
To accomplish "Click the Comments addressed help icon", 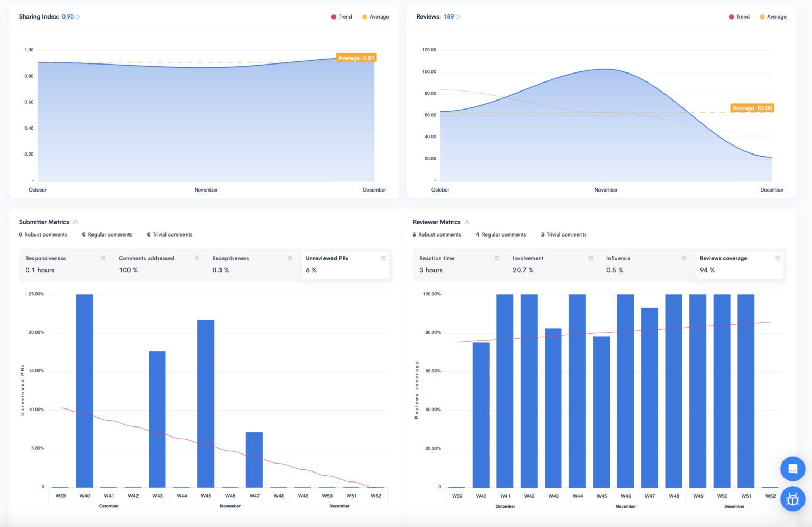I will click(196, 258).
